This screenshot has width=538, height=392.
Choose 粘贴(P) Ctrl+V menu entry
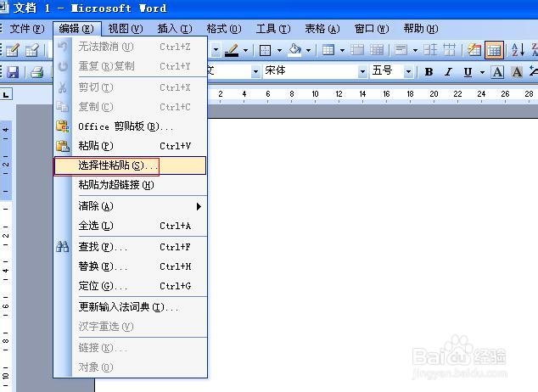click(x=130, y=146)
